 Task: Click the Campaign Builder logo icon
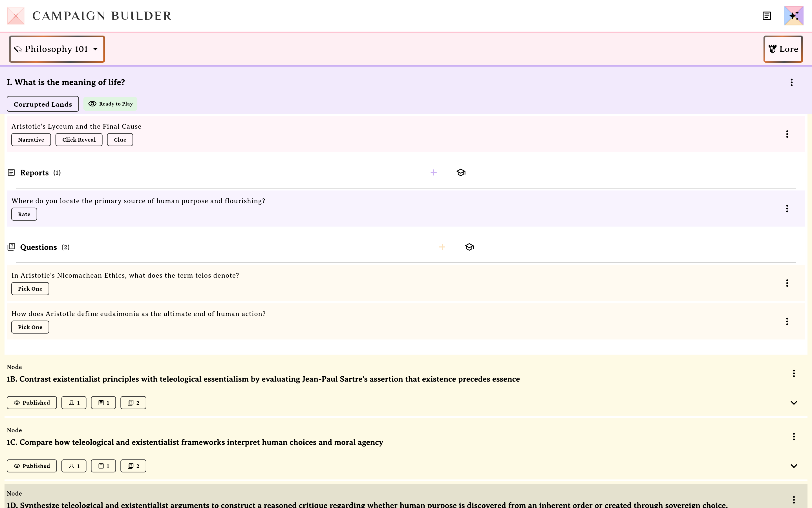click(16, 16)
